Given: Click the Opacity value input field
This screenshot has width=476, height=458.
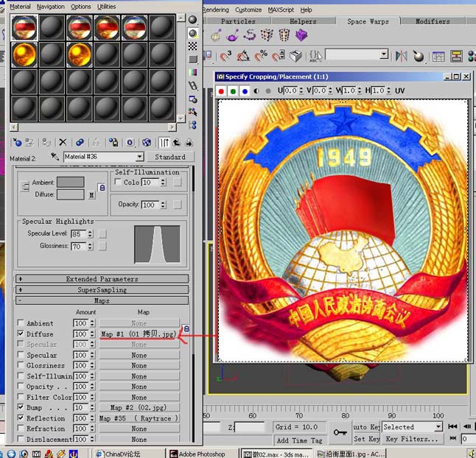Looking at the screenshot, I should [x=150, y=205].
